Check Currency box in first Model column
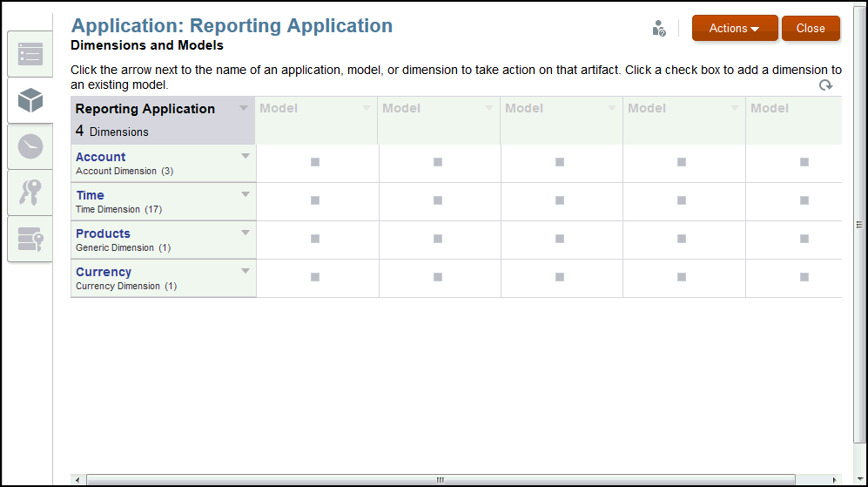This screenshot has height=487, width=868. coord(315,276)
